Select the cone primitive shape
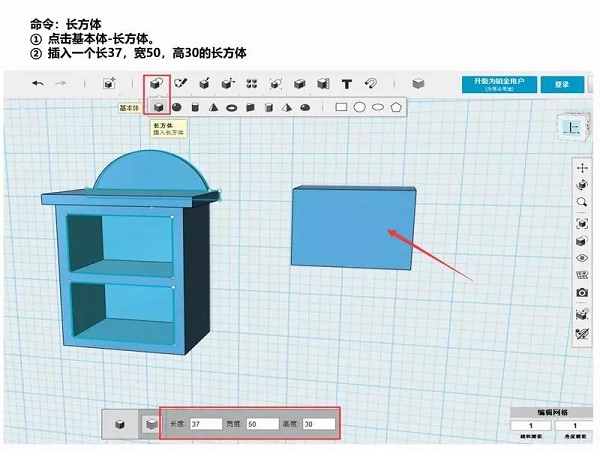 [x=214, y=107]
